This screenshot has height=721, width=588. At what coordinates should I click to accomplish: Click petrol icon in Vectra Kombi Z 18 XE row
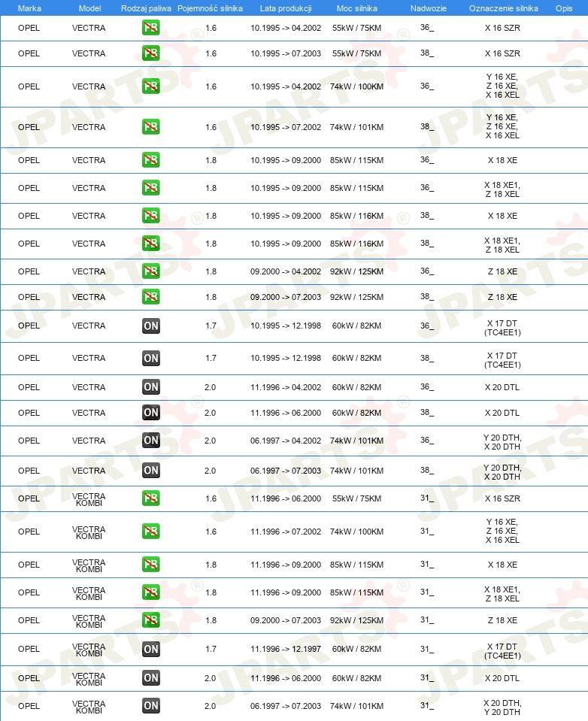click(x=151, y=620)
